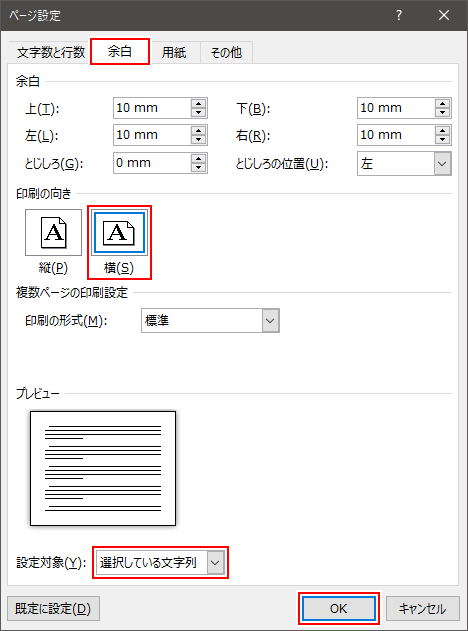Click into the 上 margin field

152,108
